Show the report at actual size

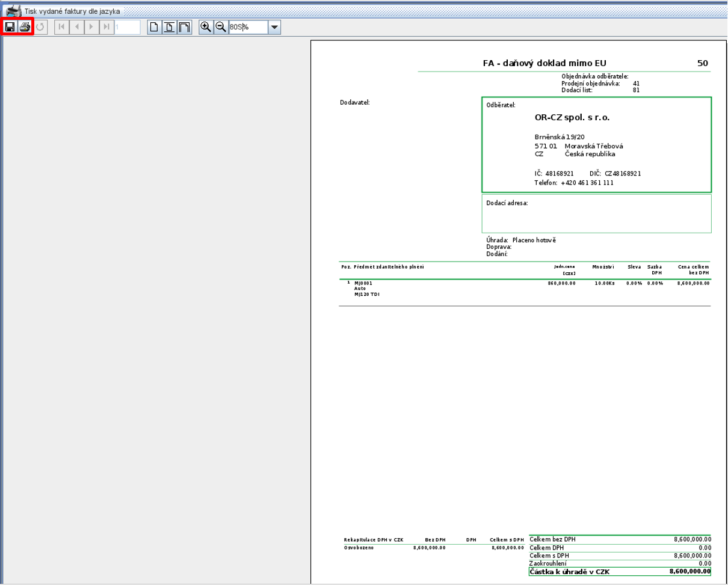(x=155, y=27)
